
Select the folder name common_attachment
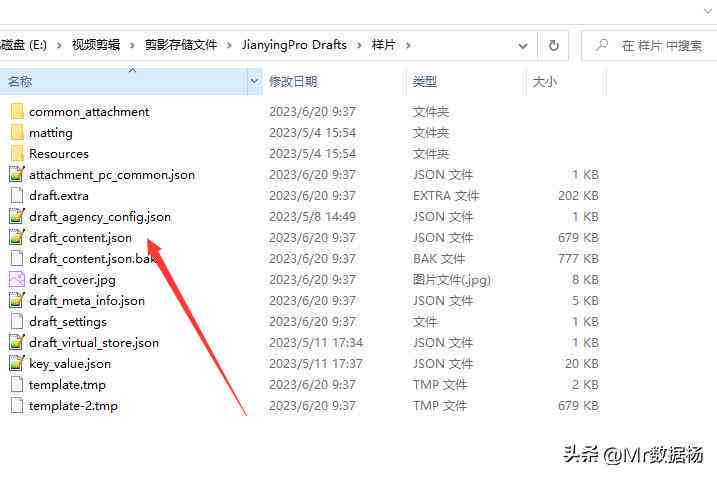[x=89, y=112]
